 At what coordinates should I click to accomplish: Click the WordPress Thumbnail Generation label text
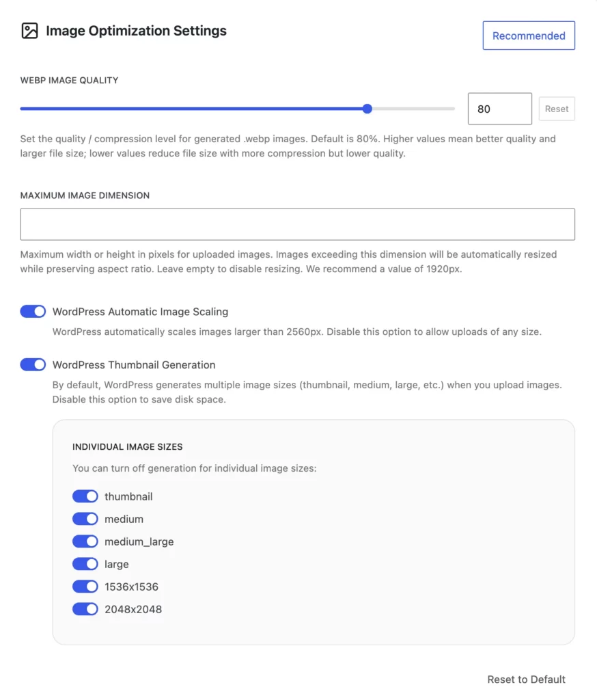(134, 365)
